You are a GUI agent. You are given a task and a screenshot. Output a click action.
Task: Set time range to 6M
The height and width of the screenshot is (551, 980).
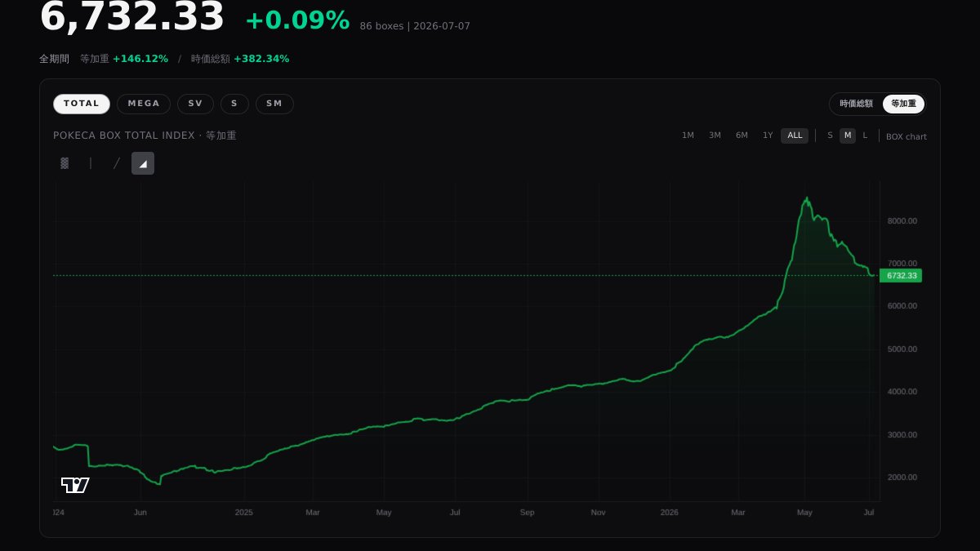[x=742, y=136]
